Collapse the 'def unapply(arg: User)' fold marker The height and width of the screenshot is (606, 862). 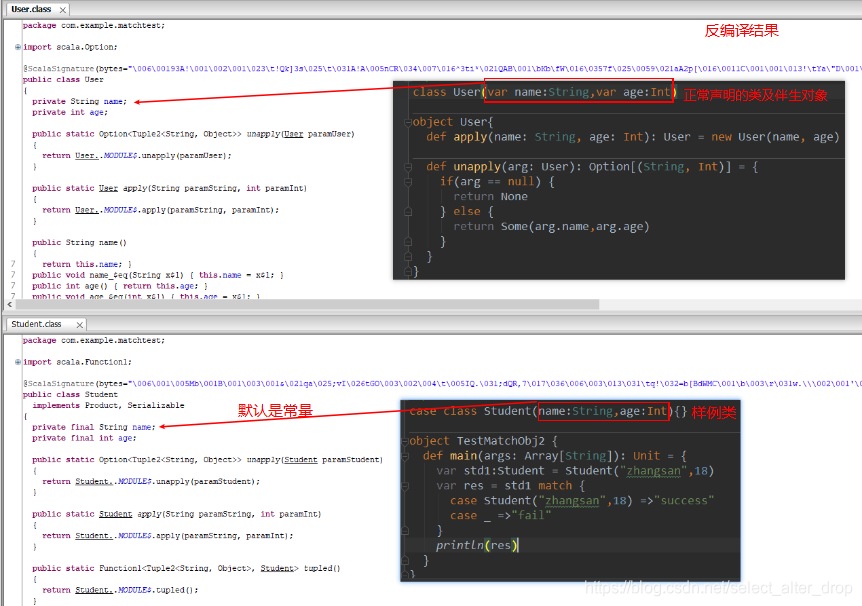[x=408, y=167]
